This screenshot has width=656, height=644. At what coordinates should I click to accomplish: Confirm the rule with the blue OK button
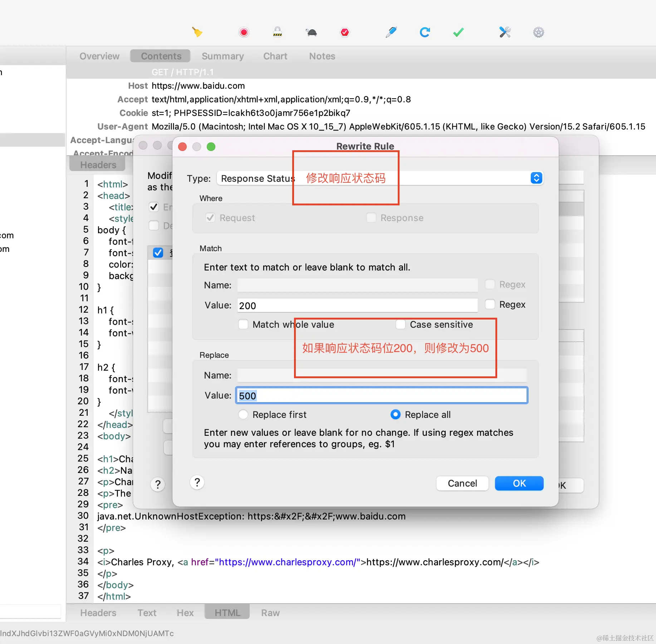519,483
